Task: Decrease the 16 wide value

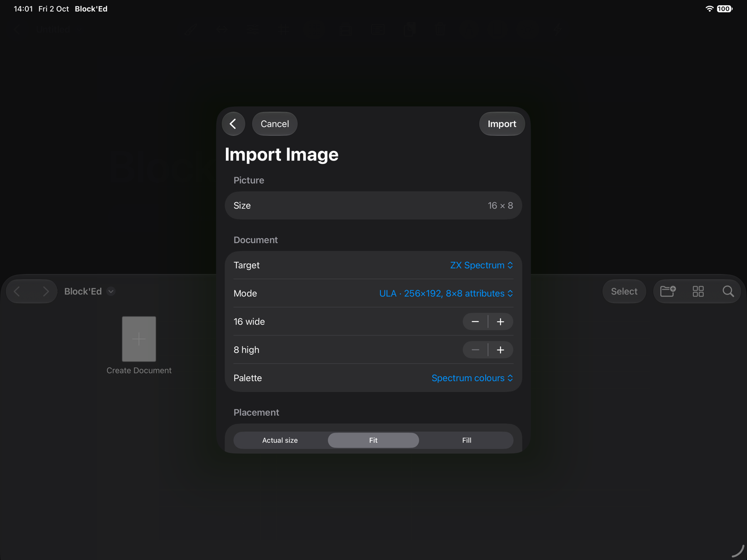Action: pyautogui.click(x=475, y=322)
